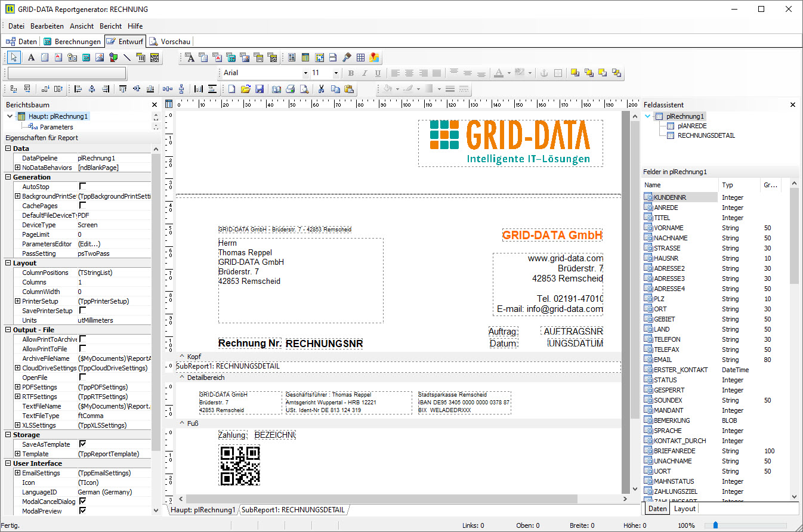Toggle AllowPrintToFile checkbox

(x=82, y=349)
